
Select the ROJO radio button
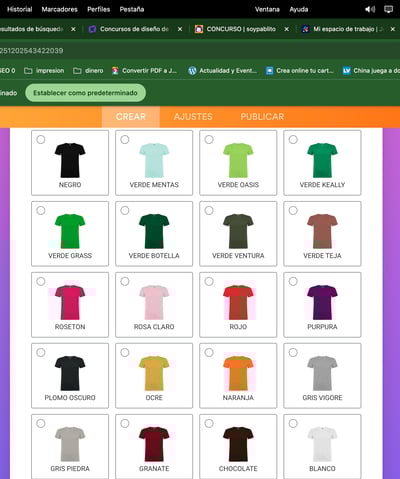point(209,281)
